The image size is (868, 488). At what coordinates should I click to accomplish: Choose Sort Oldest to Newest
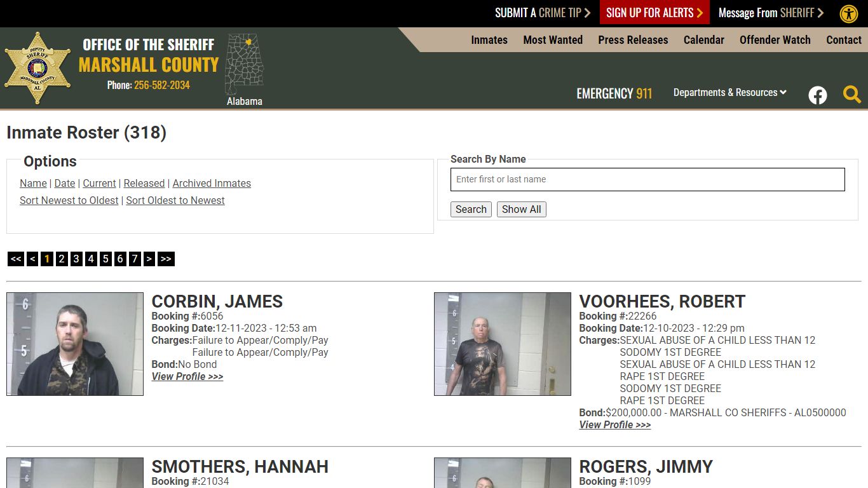tap(175, 200)
